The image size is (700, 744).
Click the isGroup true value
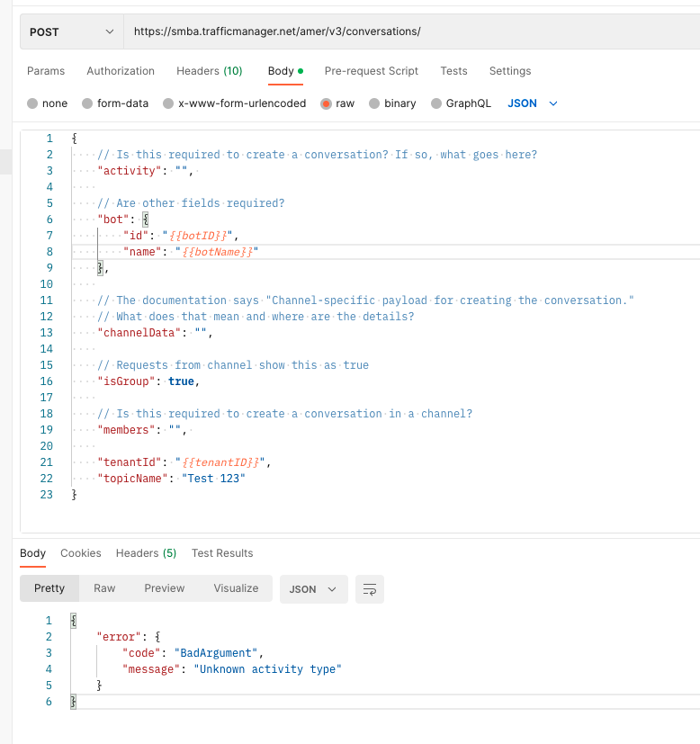[181, 381]
